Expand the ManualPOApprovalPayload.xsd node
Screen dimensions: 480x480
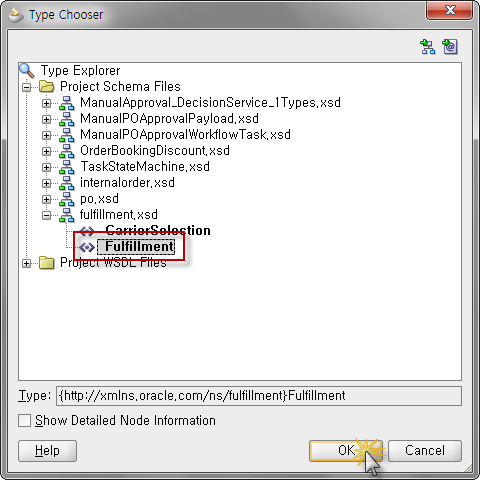pyautogui.click(x=46, y=119)
